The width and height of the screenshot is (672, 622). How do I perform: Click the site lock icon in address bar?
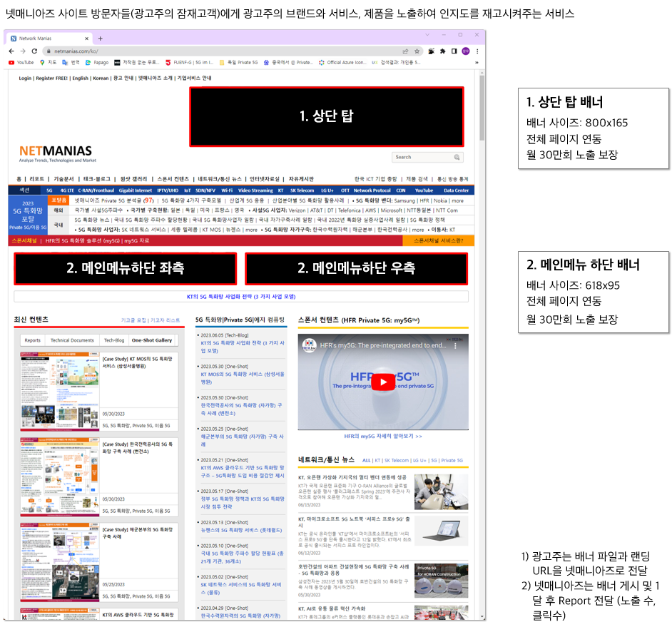49,51
